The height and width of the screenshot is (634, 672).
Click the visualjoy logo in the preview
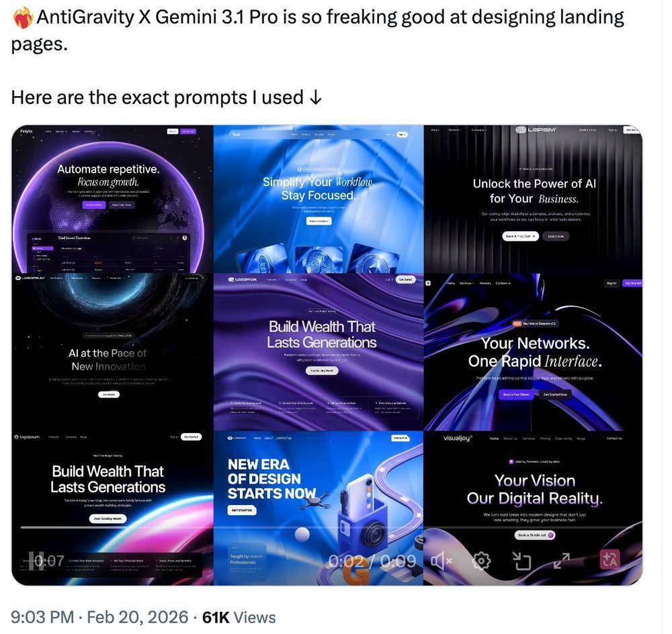point(458,438)
